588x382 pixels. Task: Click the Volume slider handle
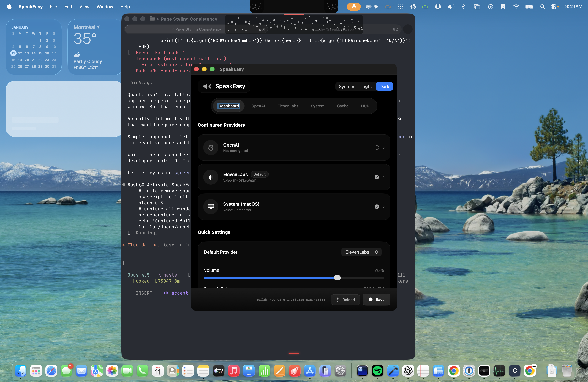click(337, 278)
